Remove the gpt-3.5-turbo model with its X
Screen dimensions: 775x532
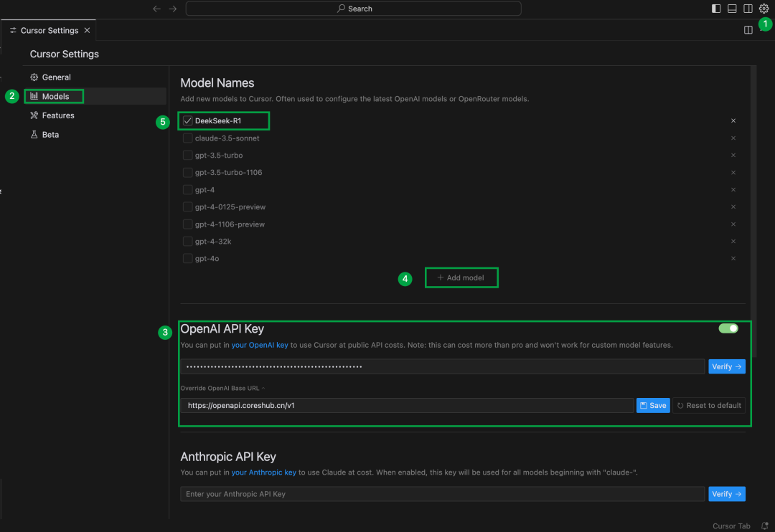click(x=733, y=156)
